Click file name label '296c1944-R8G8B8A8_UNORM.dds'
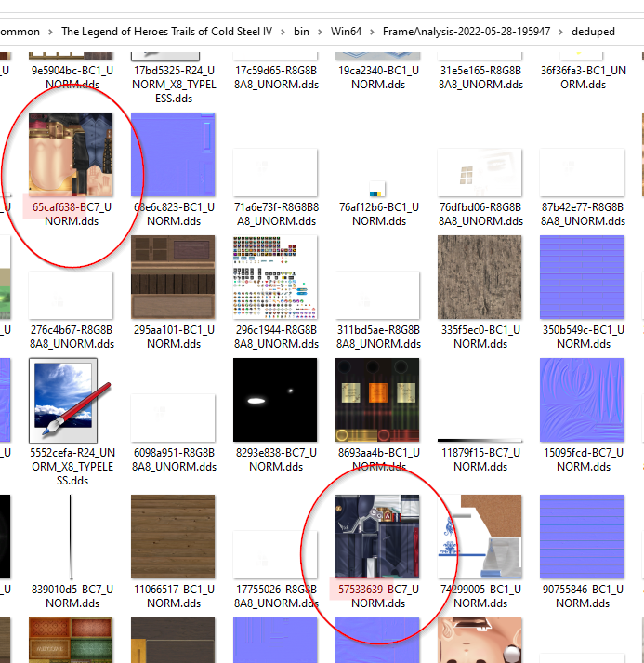The width and height of the screenshot is (644, 663). (276, 337)
